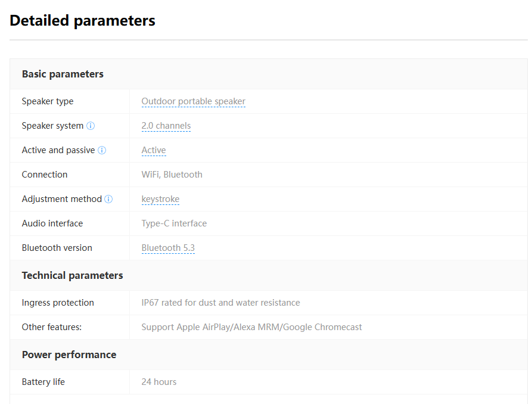
Task: Click the Speaker type label
Action: click(x=48, y=101)
